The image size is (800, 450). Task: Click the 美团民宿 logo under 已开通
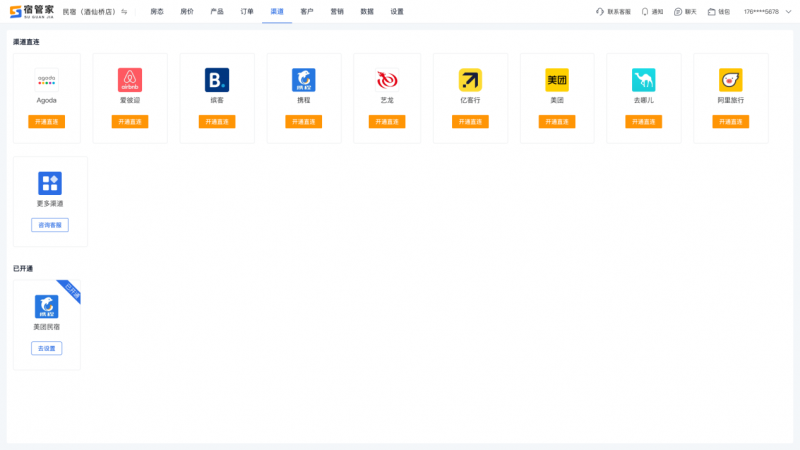(46, 306)
